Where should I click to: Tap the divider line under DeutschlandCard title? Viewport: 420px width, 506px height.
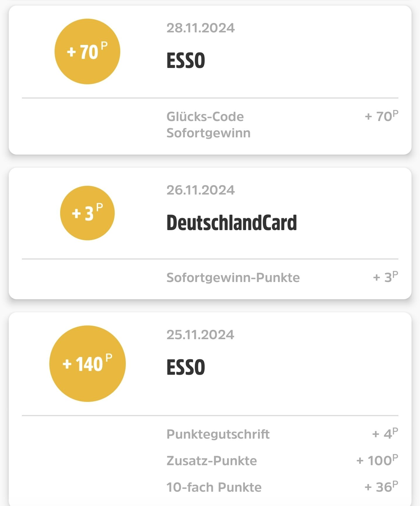click(x=210, y=259)
